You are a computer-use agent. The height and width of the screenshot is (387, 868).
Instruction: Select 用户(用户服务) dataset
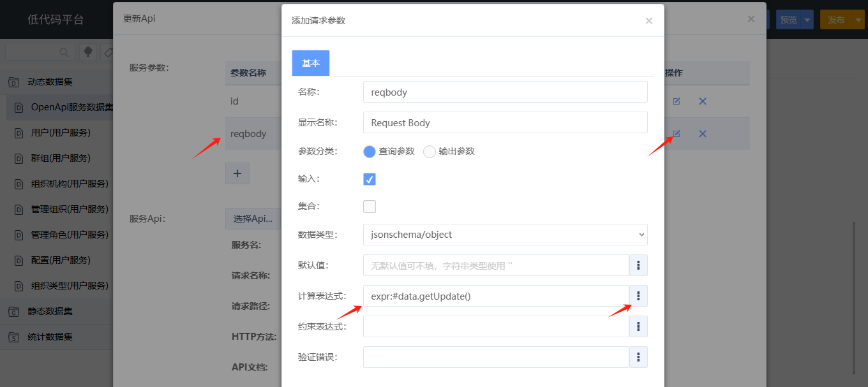coord(60,133)
